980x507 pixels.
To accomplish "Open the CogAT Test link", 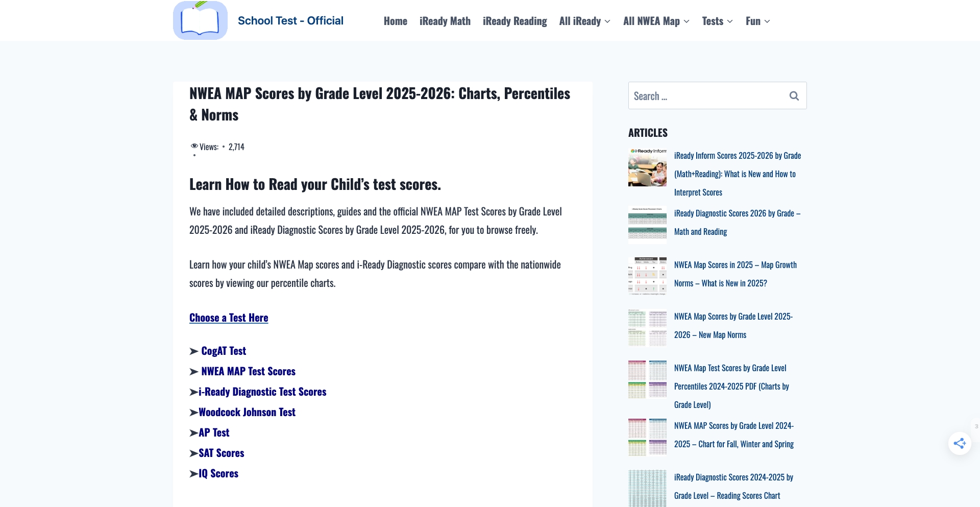I will pos(223,350).
